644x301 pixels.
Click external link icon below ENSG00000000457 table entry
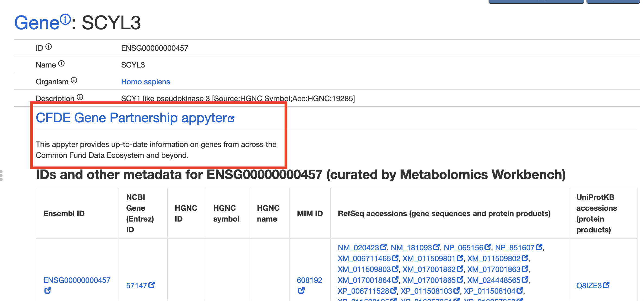click(48, 291)
